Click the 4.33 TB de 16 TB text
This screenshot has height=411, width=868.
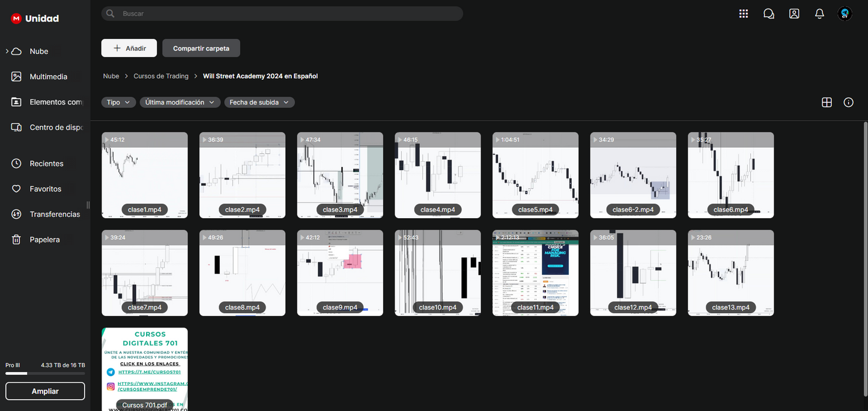(62, 365)
